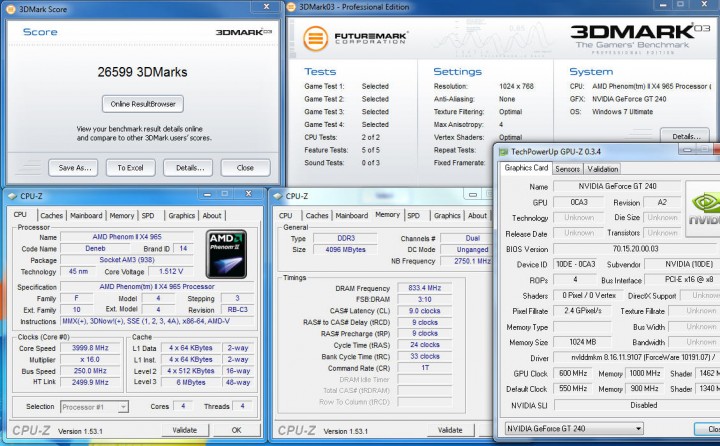Open Graphics tab in right CPU-Z

(447, 215)
